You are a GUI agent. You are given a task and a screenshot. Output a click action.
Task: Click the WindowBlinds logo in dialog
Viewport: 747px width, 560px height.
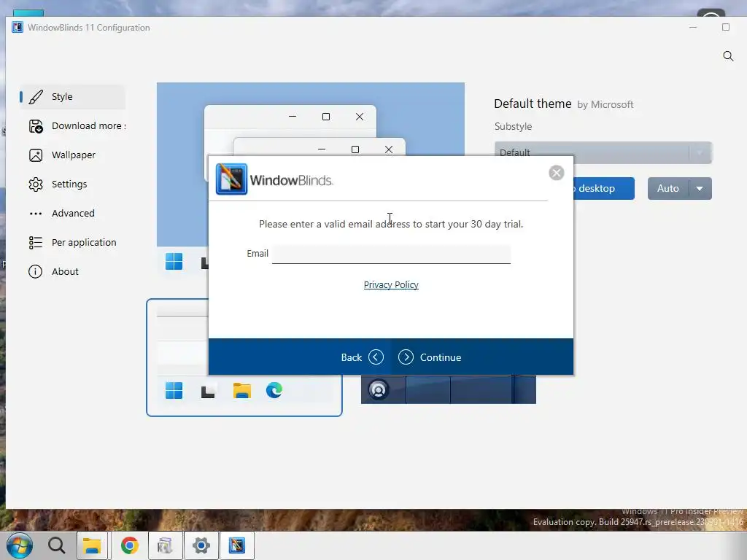click(x=231, y=179)
